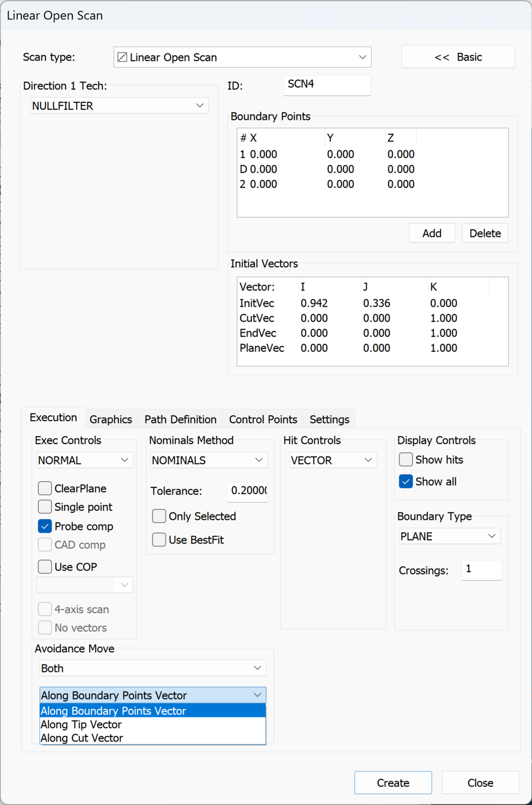Screen dimensions: 532x805
Task: Switch to the Control Points tab
Action: (x=263, y=420)
